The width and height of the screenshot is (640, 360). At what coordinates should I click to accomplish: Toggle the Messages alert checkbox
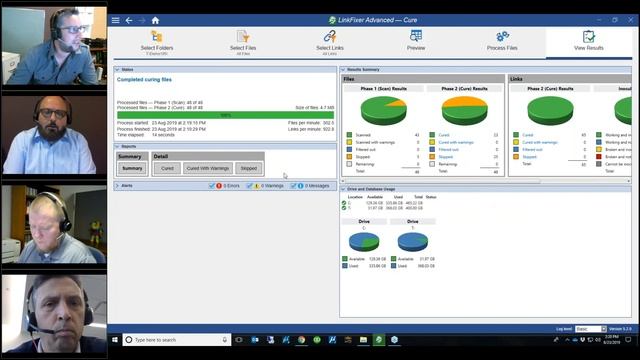pos(293,186)
